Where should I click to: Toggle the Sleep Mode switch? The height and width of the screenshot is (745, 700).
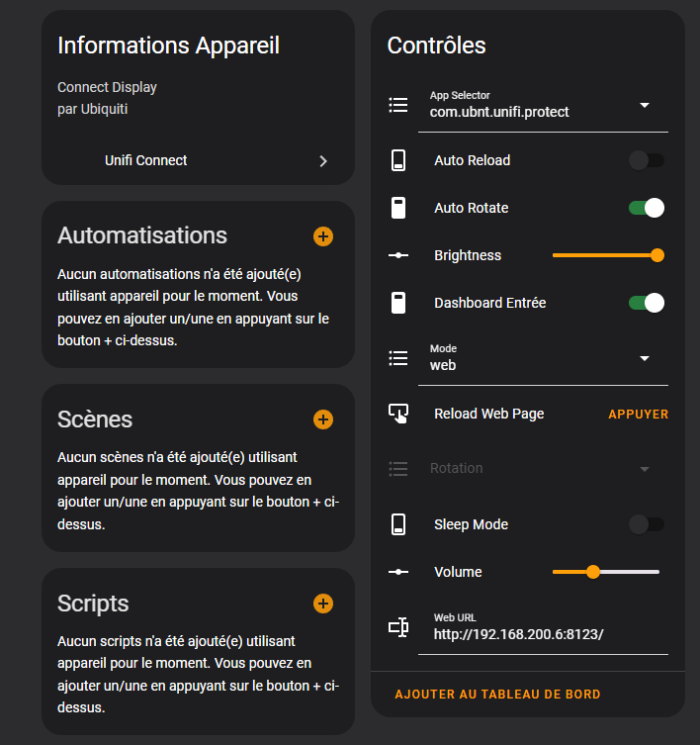pyautogui.click(x=647, y=524)
